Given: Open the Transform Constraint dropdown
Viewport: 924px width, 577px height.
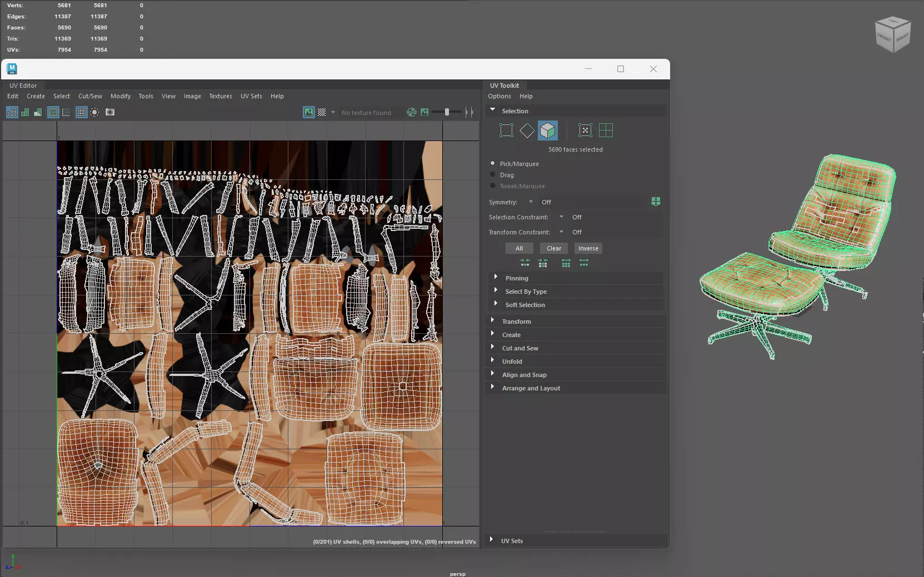Looking at the screenshot, I should 561,232.
